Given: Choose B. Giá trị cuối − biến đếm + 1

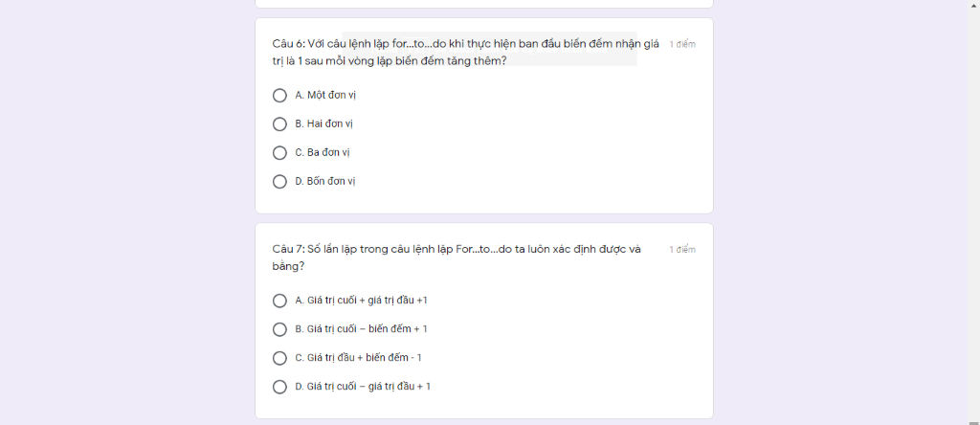Looking at the screenshot, I should pyautogui.click(x=280, y=329).
